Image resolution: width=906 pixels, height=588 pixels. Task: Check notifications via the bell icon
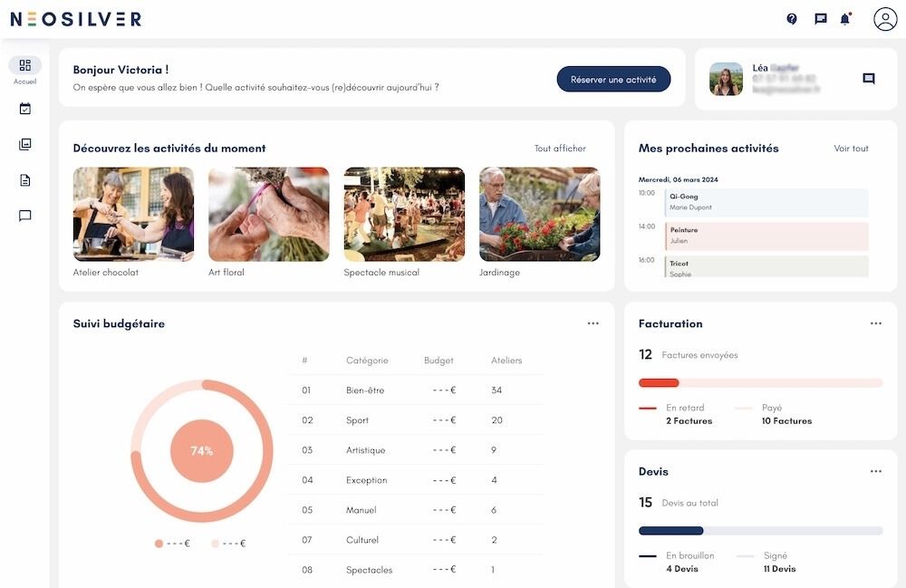pos(844,18)
